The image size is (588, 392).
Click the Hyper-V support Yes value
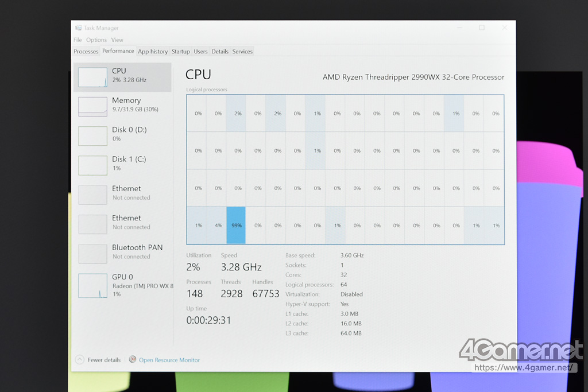tap(345, 304)
